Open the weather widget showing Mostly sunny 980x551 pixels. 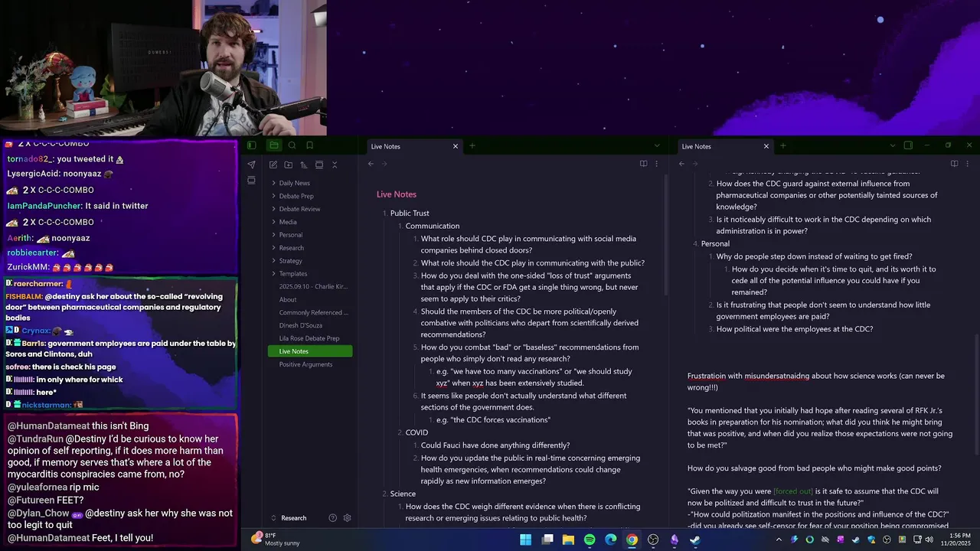[x=276, y=540]
